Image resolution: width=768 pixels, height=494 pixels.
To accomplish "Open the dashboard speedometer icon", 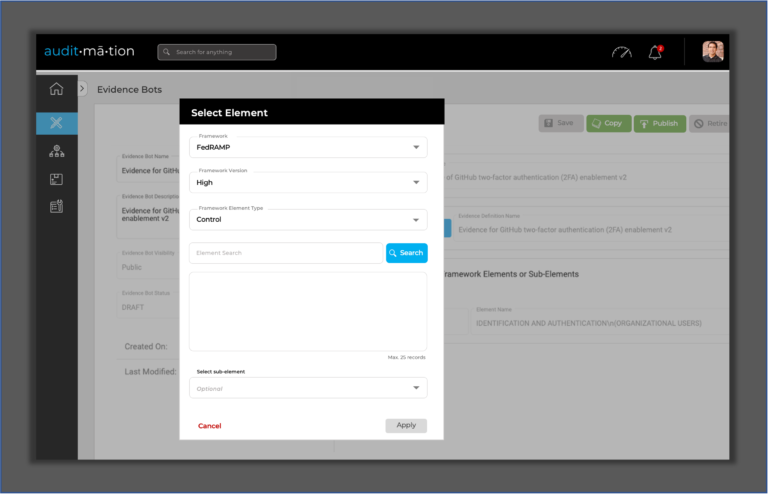I will [622, 52].
